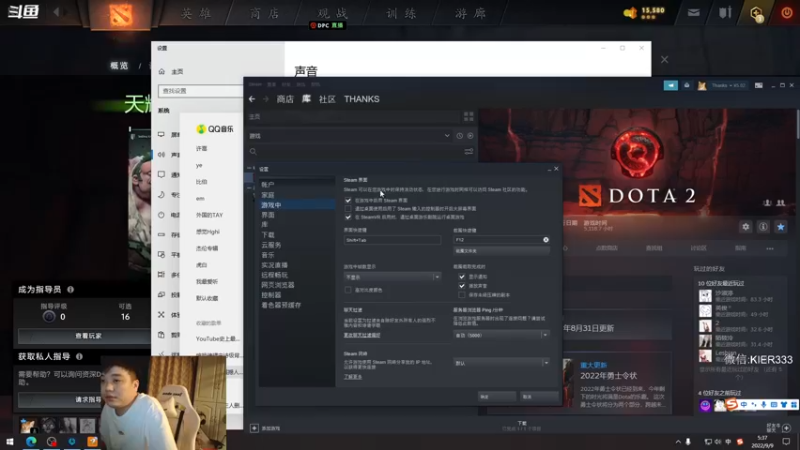Open 2022年勇士令状 news item in Steam
The height and width of the screenshot is (450, 800).
tap(608, 376)
